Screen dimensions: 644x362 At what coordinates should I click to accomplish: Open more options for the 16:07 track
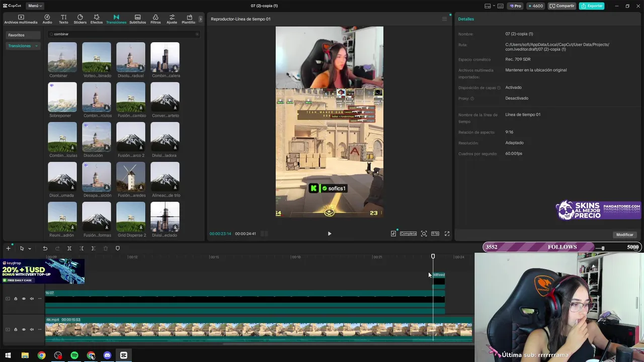(40, 299)
